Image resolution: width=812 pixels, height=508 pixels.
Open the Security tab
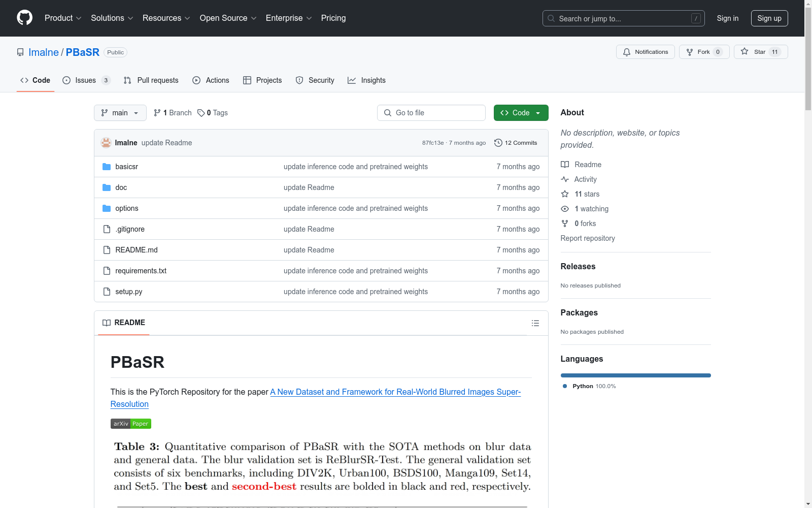pos(315,80)
